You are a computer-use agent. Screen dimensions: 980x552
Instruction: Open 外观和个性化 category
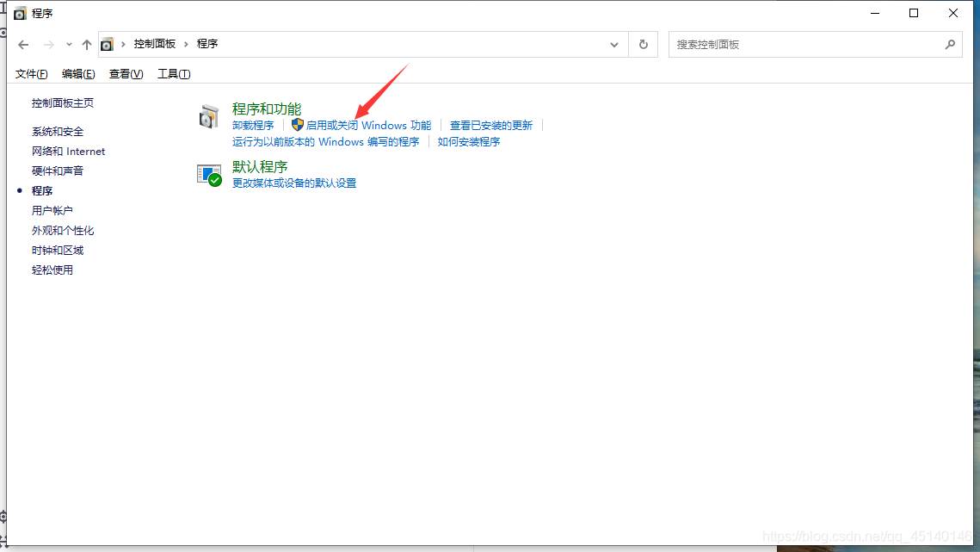(x=63, y=230)
